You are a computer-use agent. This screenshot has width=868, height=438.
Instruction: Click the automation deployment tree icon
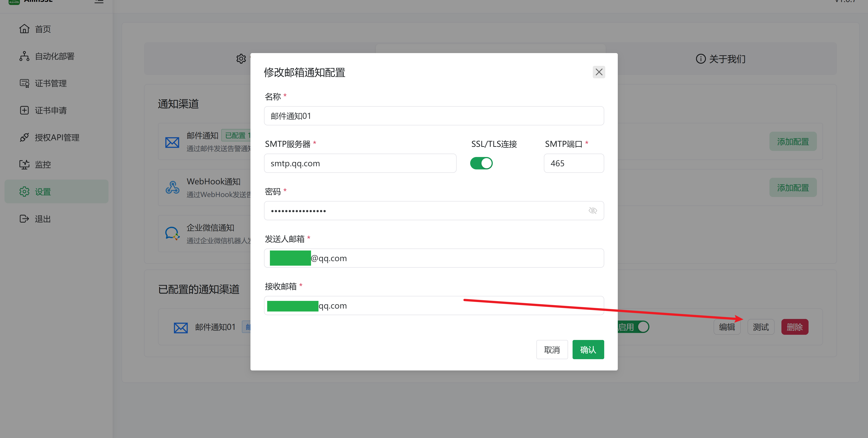[x=24, y=56]
